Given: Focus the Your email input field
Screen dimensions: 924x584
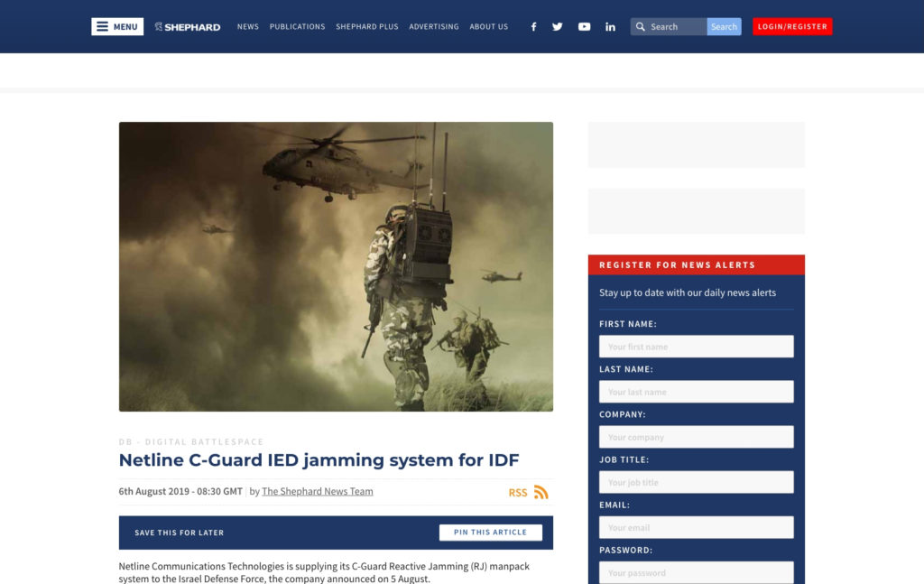Looking at the screenshot, I should click(x=696, y=526).
